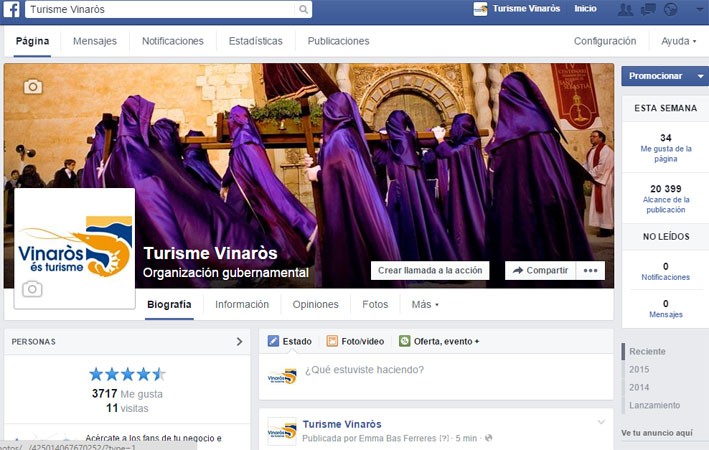709x450 pixels.
Task: Open the messages chat icon
Action: click(648, 9)
